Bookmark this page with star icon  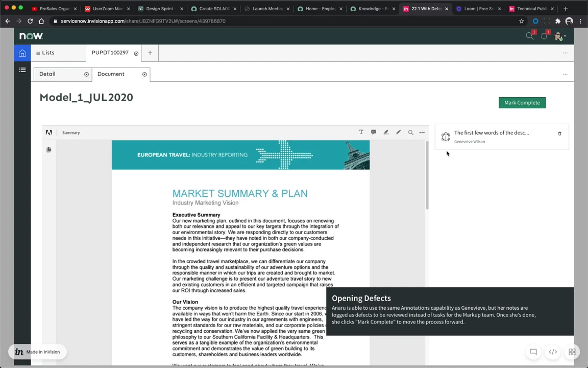(x=521, y=21)
